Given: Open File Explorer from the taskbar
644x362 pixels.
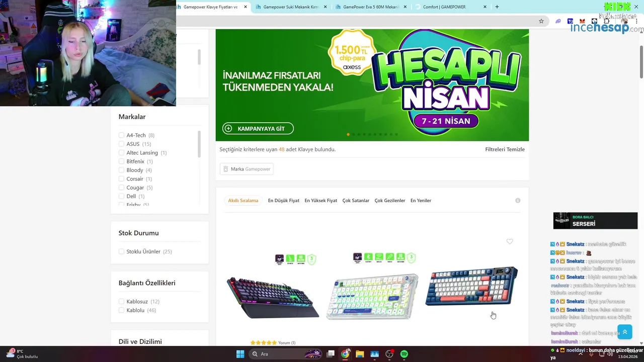Looking at the screenshot, I should [360, 354].
